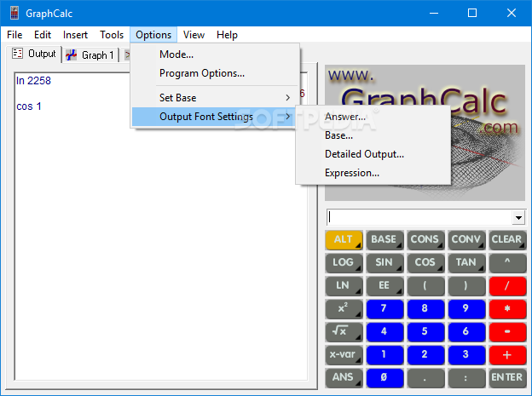Close the Options menu
The height and width of the screenshot is (396, 532).
153,35
